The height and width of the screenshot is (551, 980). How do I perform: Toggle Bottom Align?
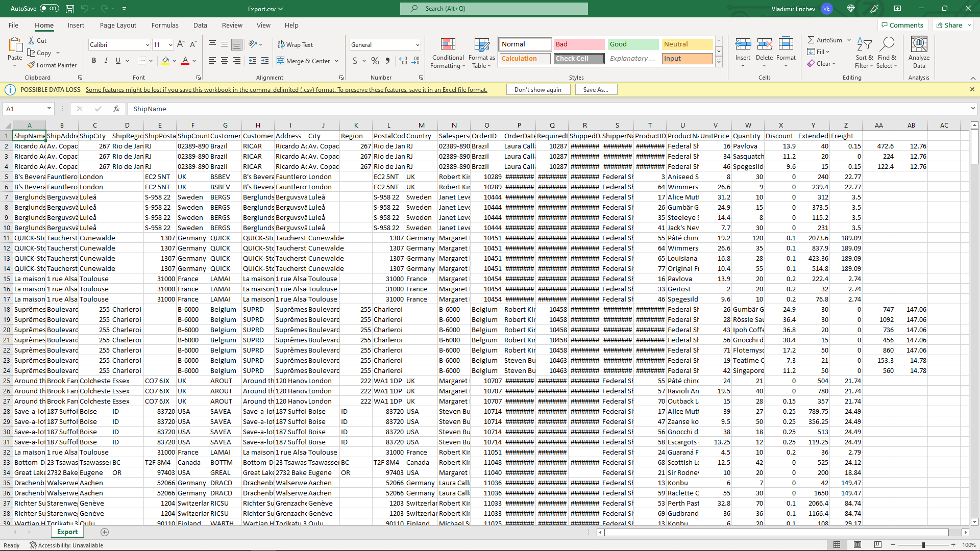pyautogui.click(x=237, y=45)
